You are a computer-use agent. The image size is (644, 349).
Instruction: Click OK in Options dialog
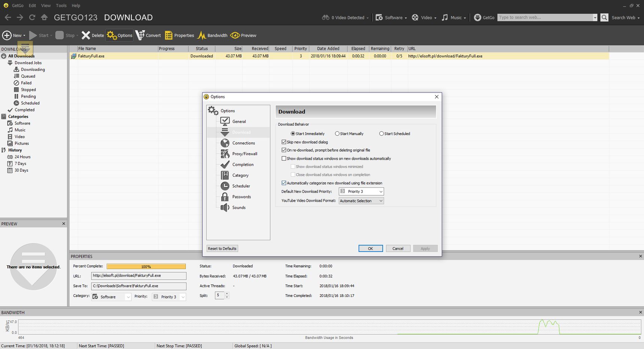click(x=370, y=249)
